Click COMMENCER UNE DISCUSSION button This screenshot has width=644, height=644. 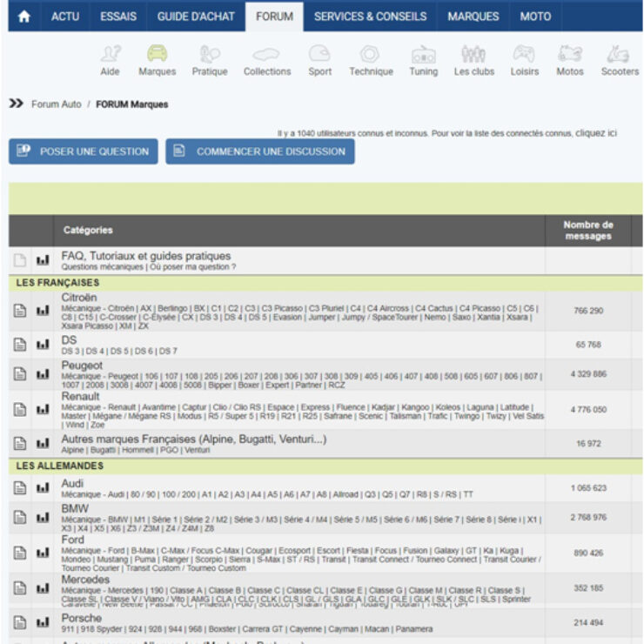(260, 151)
